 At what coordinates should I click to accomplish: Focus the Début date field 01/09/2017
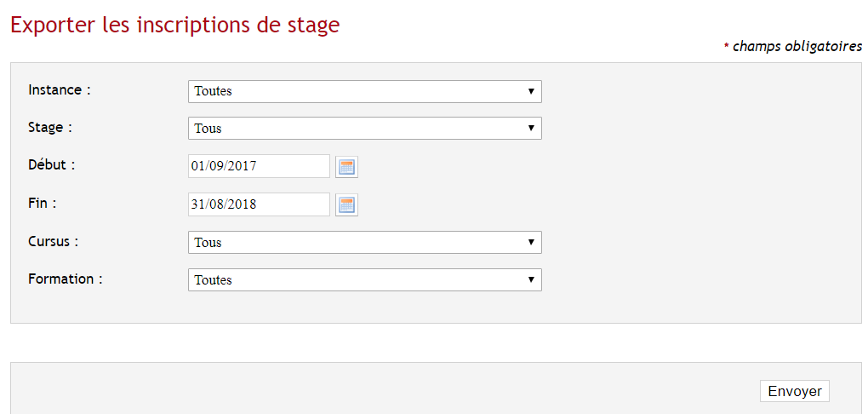point(259,166)
